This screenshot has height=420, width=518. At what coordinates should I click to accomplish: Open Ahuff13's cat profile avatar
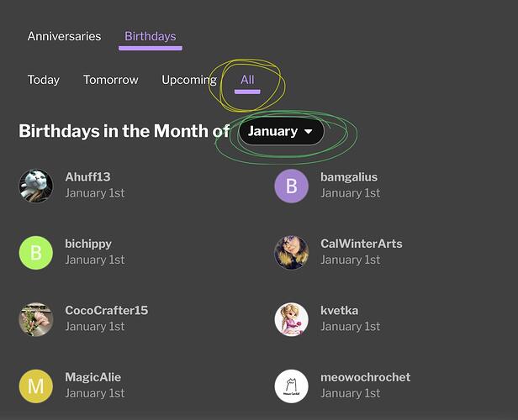point(35,186)
